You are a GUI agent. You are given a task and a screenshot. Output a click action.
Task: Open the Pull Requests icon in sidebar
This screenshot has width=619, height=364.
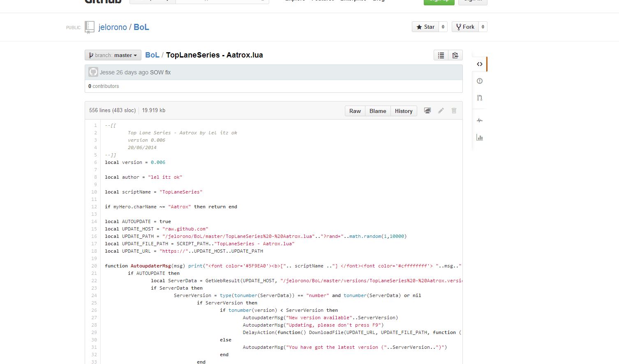(x=480, y=98)
